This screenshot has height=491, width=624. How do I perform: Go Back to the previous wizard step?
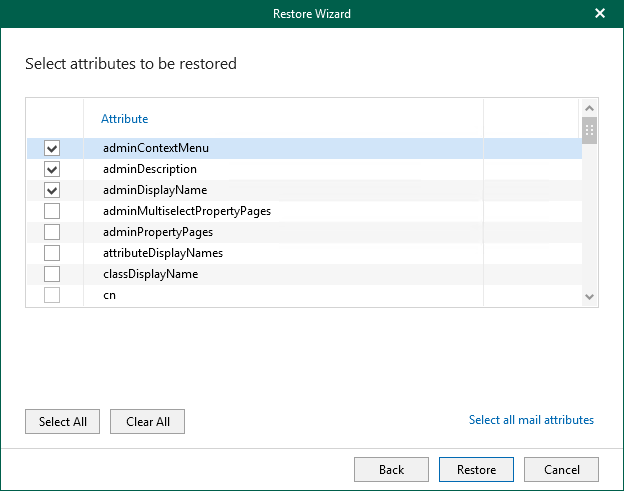(x=391, y=470)
